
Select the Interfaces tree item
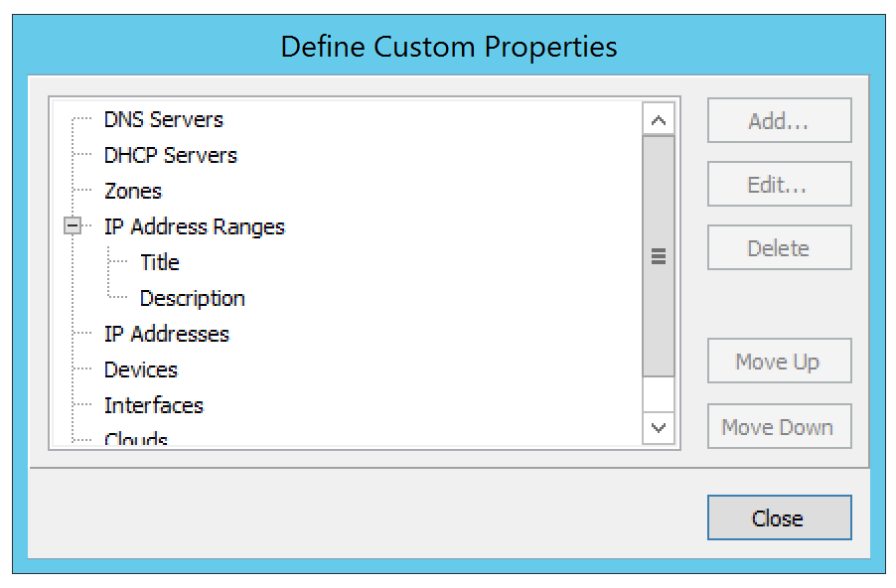click(153, 405)
